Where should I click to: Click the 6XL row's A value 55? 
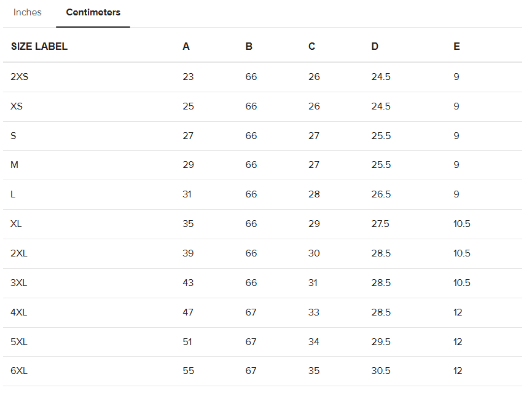coord(188,371)
